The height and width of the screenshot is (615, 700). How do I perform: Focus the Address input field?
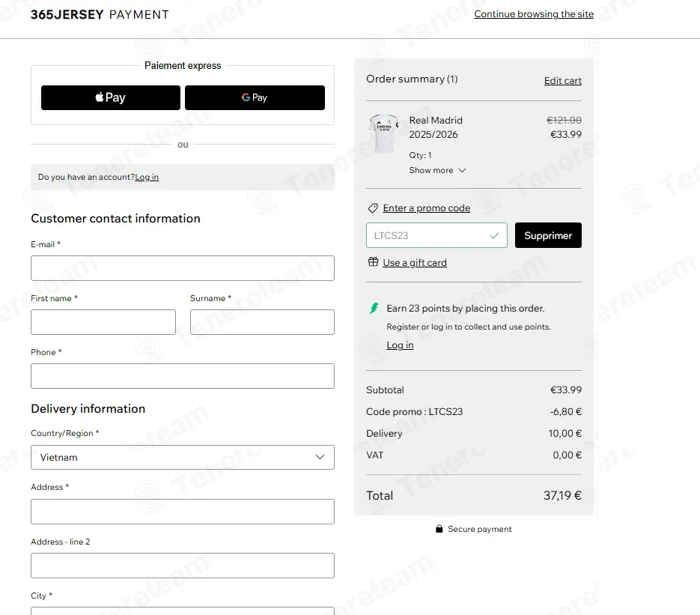click(x=183, y=512)
